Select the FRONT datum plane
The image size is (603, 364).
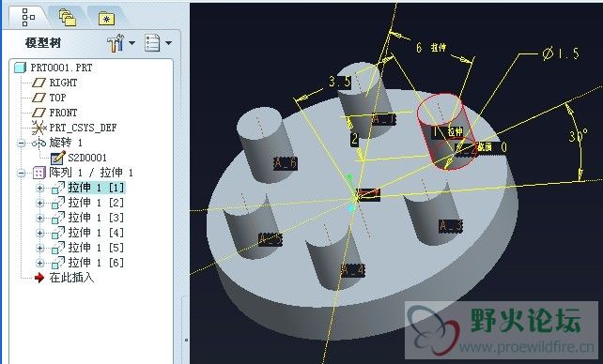[x=54, y=113]
